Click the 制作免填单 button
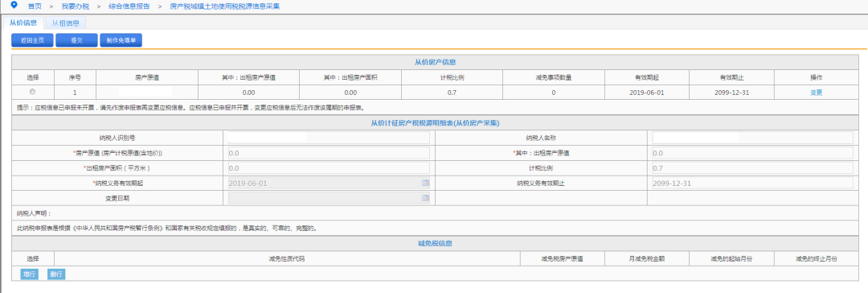868x293 pixels. pos(121,40)
